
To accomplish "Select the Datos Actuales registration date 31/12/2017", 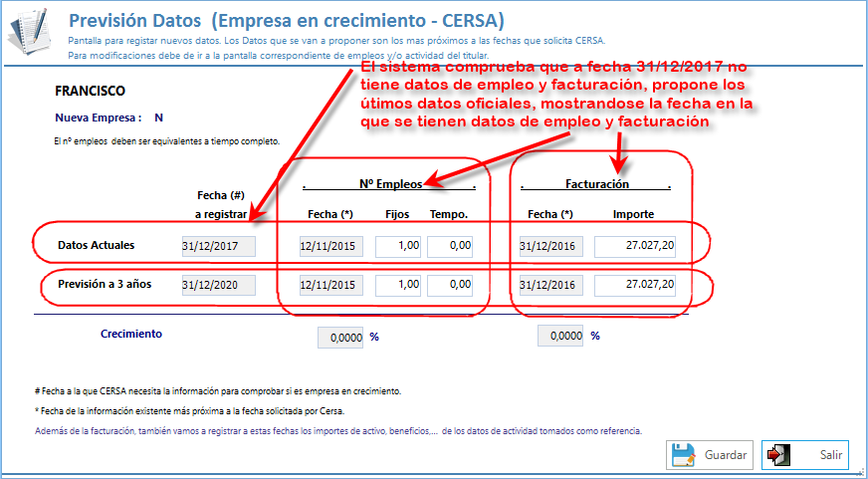I will [x=219, y=246].
